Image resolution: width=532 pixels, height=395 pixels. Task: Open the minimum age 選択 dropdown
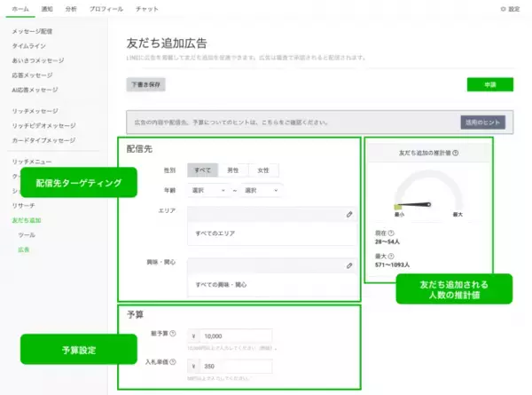click(207, 190)
